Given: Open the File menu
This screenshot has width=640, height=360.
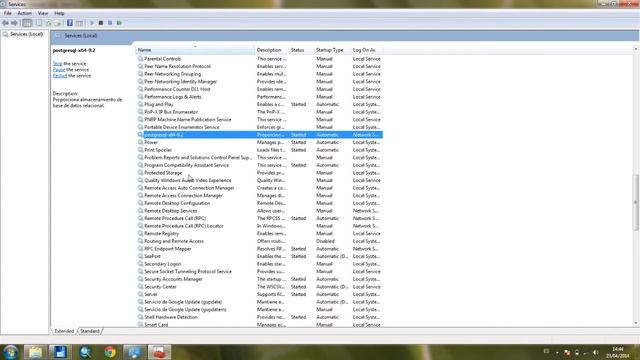Looking at the screenshot, I should [x=8, y=13].
